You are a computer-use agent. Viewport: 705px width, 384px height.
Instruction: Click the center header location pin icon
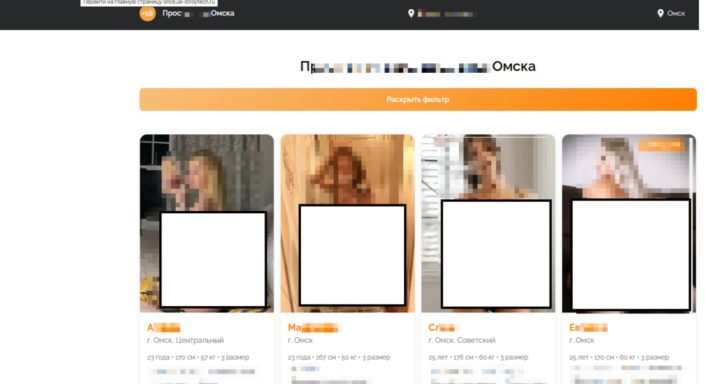pos(411,13)
